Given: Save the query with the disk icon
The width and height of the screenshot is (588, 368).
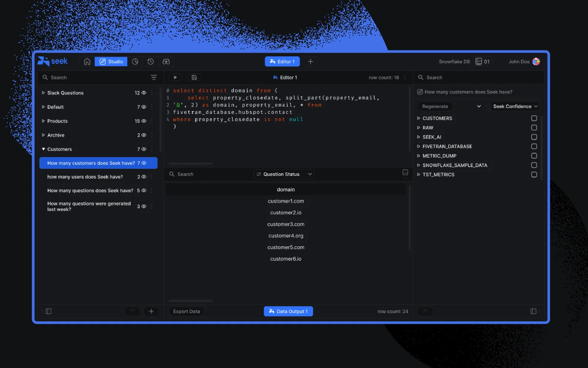Looking at the screenshot, I should 194,78.
